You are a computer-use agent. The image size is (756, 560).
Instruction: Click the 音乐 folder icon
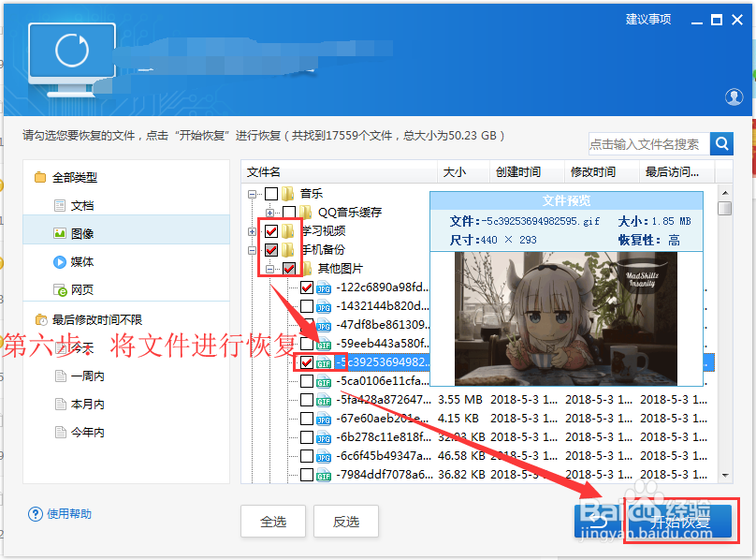pyautogui.click(x=288, y=194)
